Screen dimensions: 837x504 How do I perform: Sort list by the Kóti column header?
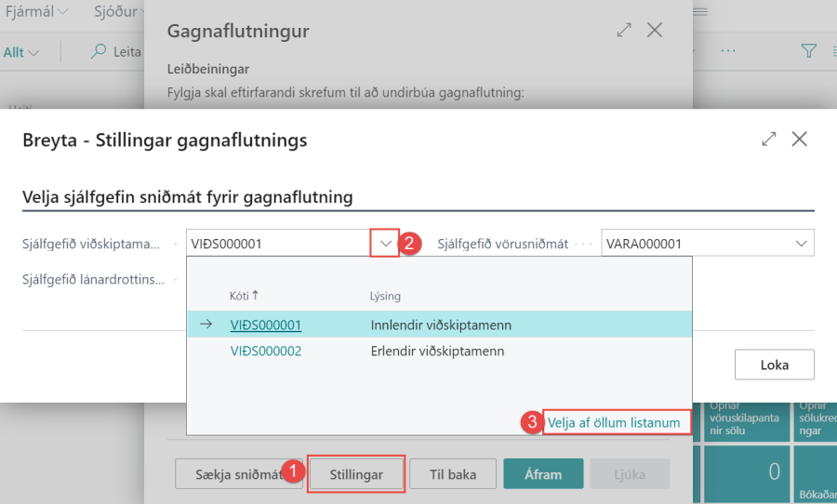(x=244, y=296)
